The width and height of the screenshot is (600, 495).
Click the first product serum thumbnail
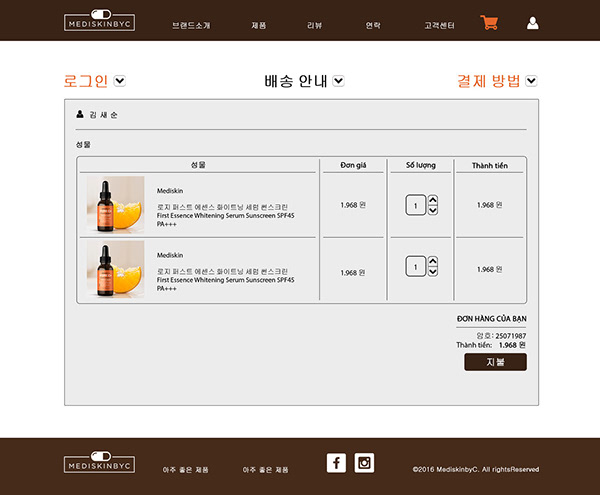tap(115, 205)
